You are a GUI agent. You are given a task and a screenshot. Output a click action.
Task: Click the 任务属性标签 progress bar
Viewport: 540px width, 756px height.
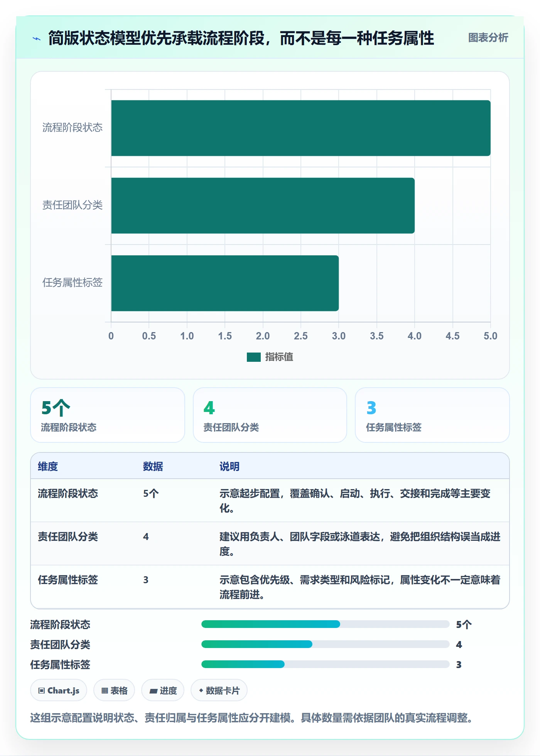(x=325, y=664)
